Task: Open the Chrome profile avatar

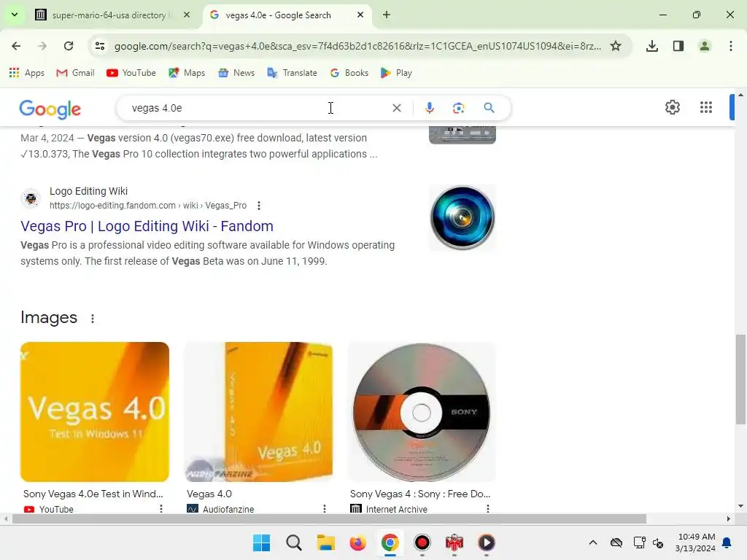Action: pos(705,46)
